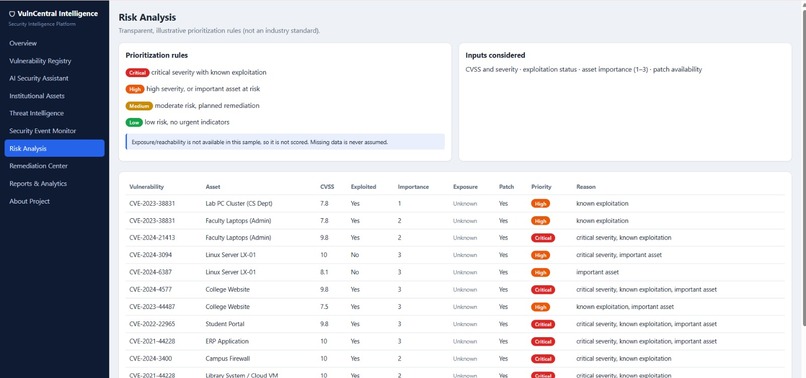The image size is (806, 378).
Task: Select the CVE-2023-44487 entry
Action: pos(152,307)
